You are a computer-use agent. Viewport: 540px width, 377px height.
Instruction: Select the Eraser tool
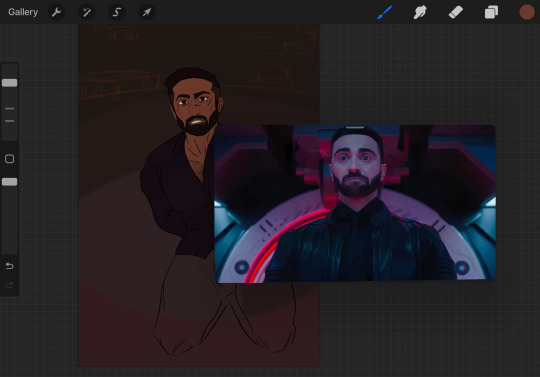[x=456, y=12]
